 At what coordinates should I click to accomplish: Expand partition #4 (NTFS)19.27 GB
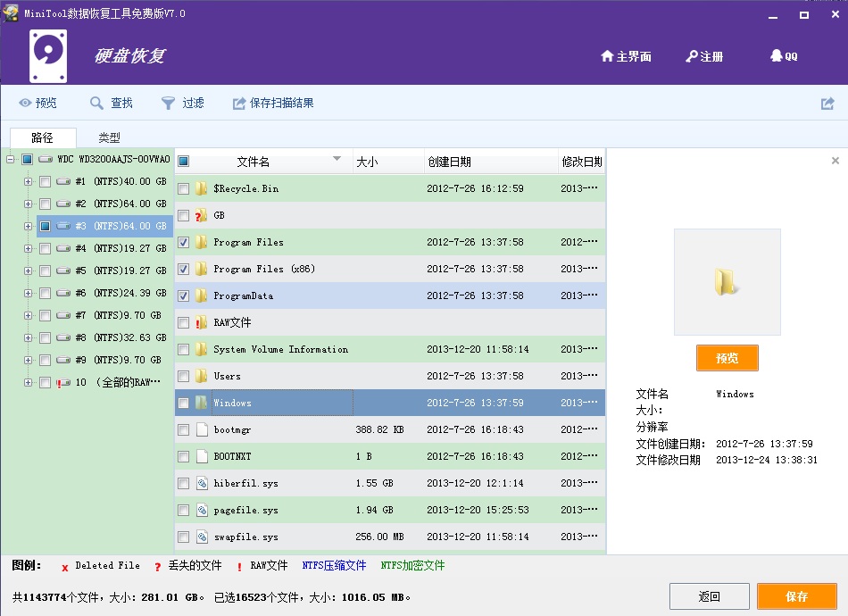(x=28, y=249)
